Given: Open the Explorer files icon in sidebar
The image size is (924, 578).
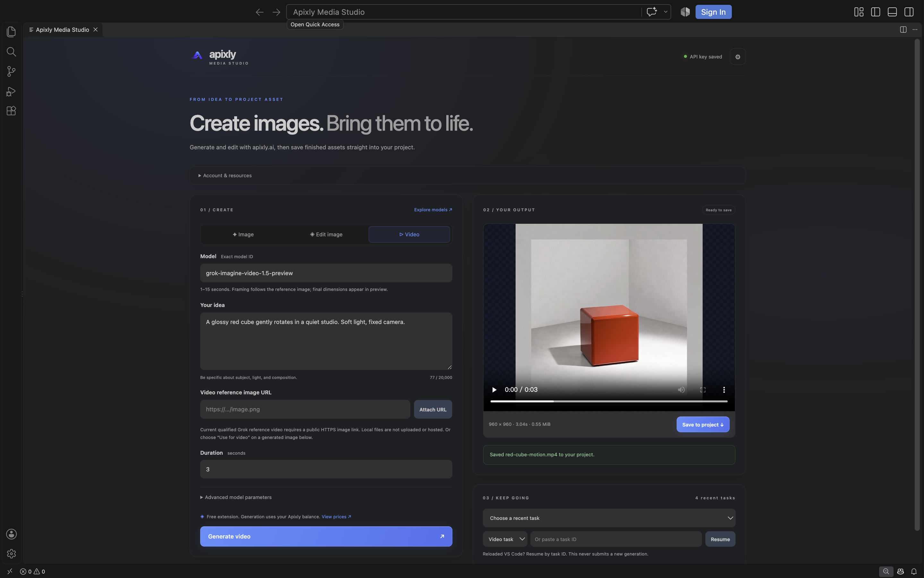Looking at the screenshot, I should pos(11,32).
